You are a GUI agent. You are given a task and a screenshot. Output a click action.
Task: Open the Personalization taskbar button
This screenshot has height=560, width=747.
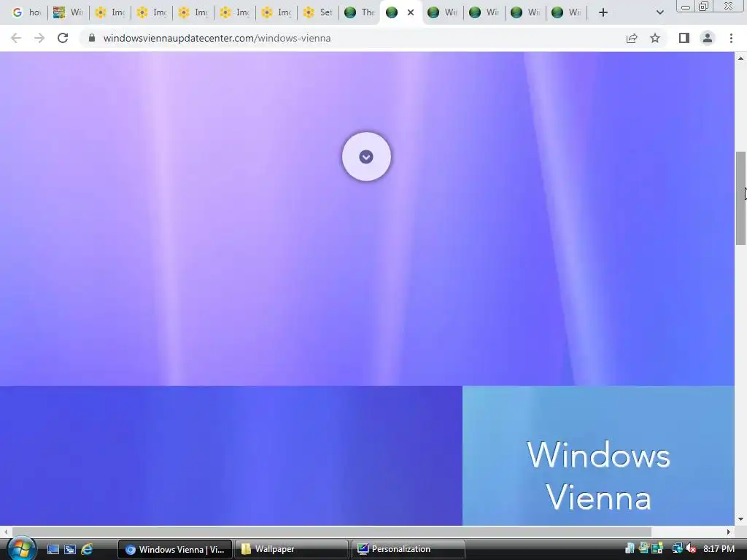pos(409,550)
